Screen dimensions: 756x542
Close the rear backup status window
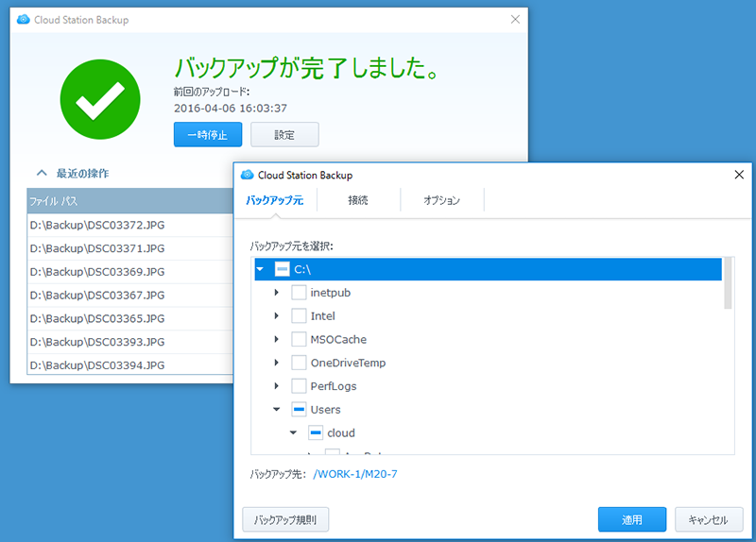(515, 19)
